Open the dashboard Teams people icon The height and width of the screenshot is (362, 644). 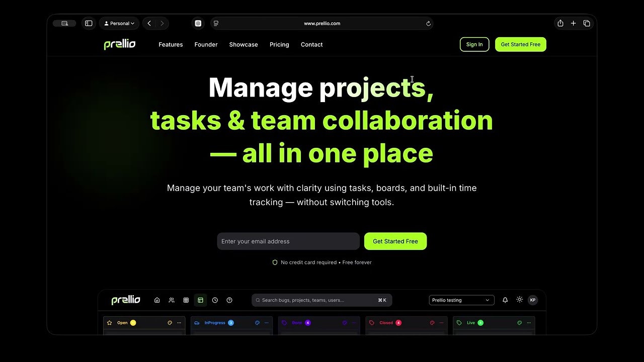(x=172, y=300)
